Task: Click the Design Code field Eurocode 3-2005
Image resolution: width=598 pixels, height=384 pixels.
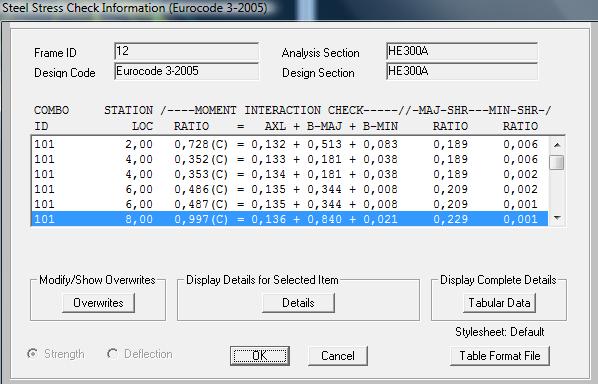Action: (x=186, y=71)
